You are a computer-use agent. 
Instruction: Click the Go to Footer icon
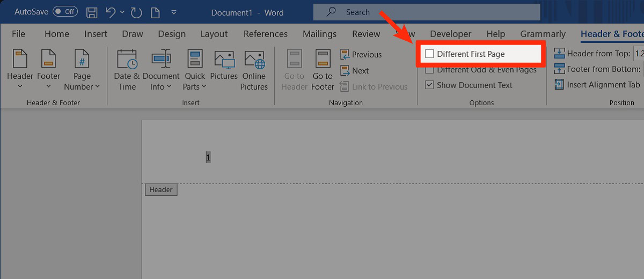[x=323, y=58]
